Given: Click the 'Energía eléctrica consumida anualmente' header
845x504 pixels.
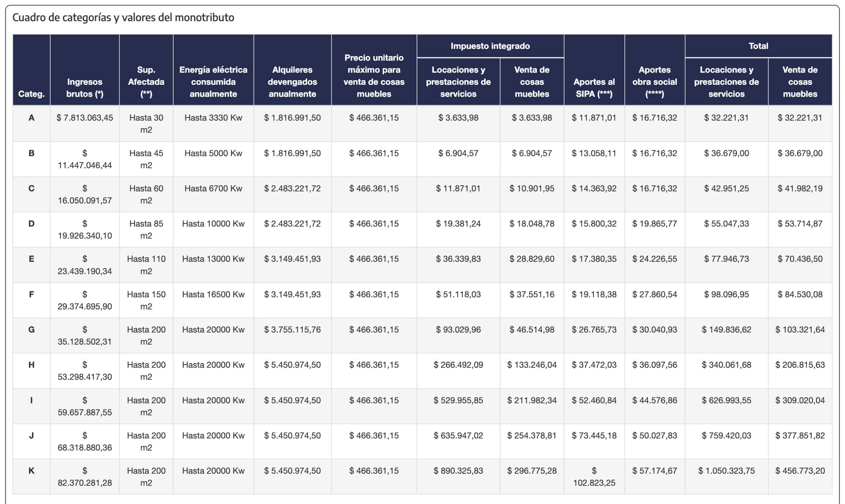Looking at the screenshot, I should (213, 81).
